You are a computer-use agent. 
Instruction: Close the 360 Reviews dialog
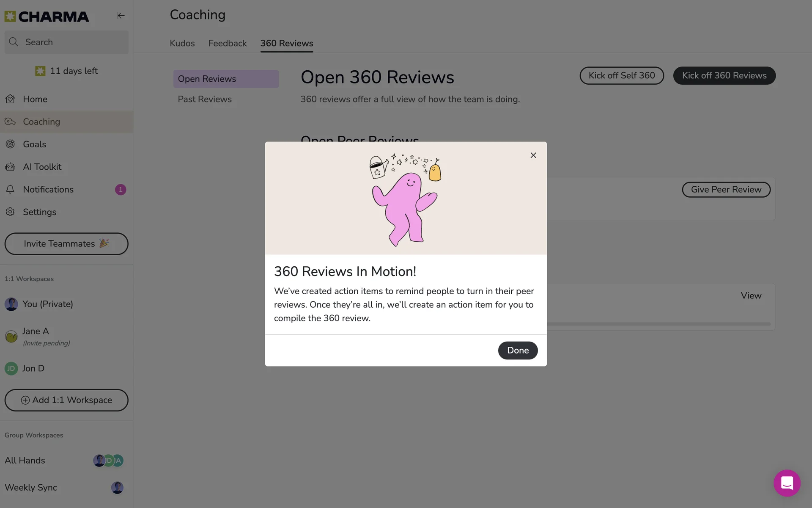[533, 155]
